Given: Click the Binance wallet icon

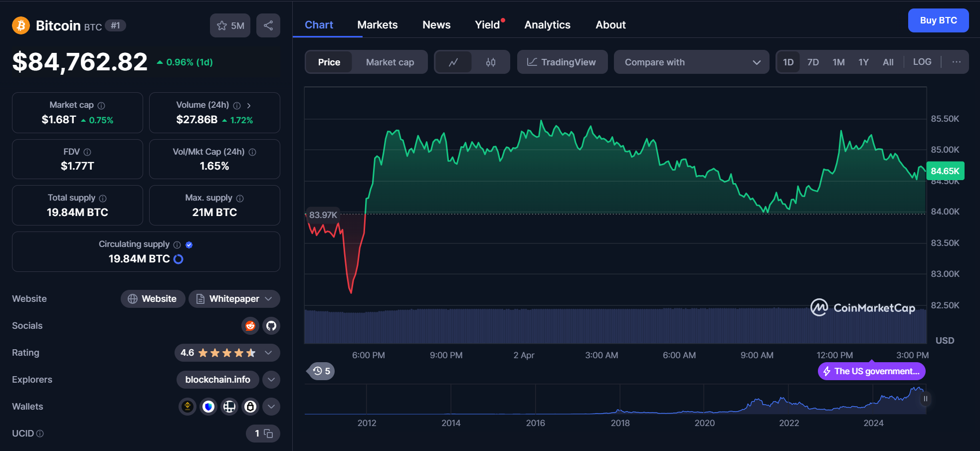Looking at the screenshot, I should click(187, 407).
